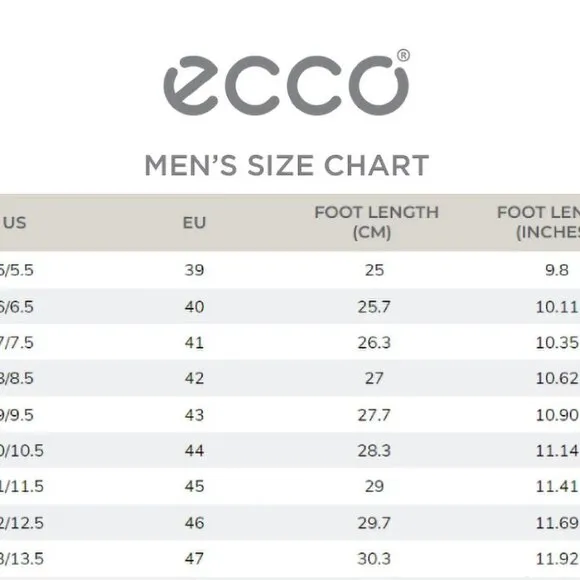Click the EU column header

(x=194, y=223)
